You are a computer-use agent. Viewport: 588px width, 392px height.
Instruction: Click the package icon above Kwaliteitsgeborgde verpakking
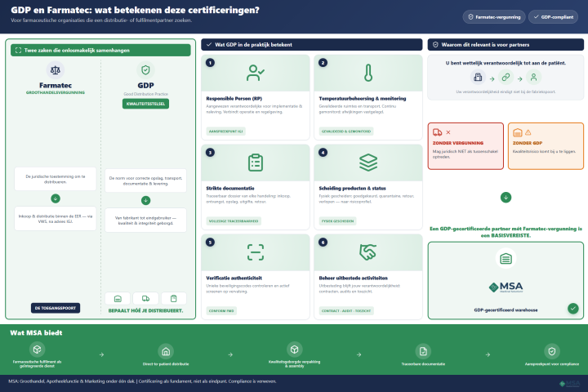[x=294, y=350]
